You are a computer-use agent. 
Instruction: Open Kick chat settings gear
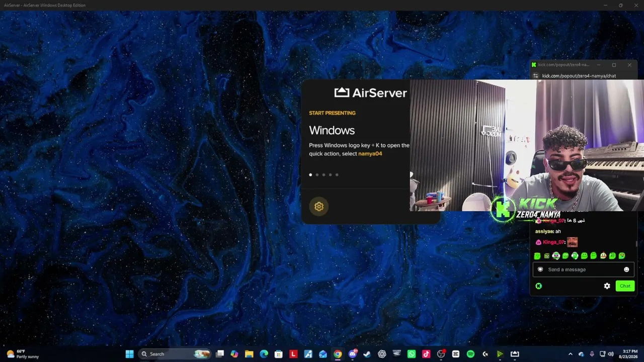607,286
